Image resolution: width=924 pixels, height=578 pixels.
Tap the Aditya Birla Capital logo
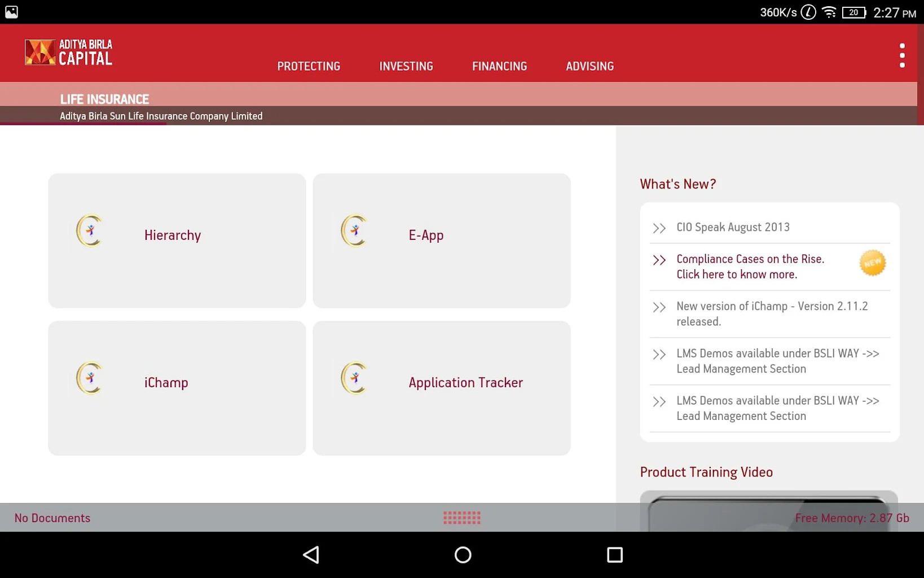click(68, 52)
